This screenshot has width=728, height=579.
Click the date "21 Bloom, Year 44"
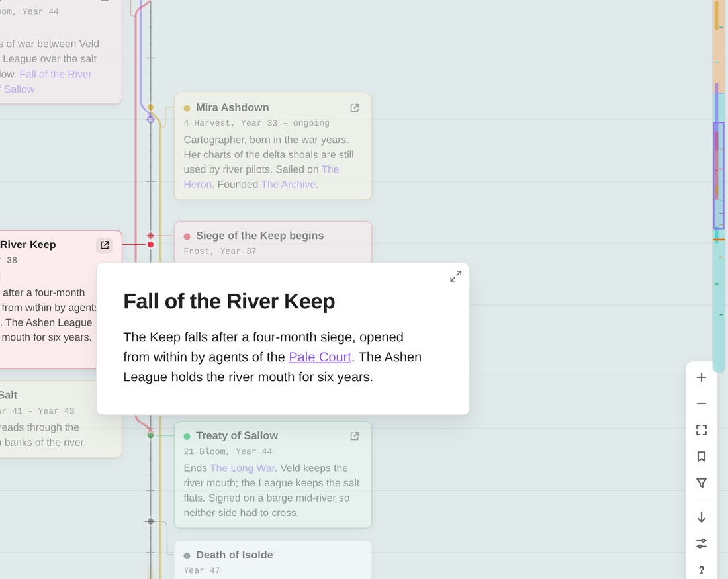(228, 451)
